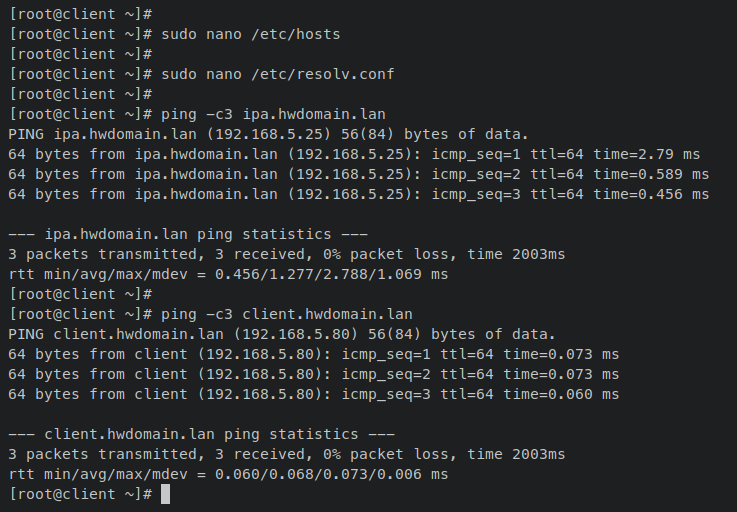Viewport: 737px width, 512px height.
Task: Click the client reply with icmp_seq=1
Action: coord(314,354)
